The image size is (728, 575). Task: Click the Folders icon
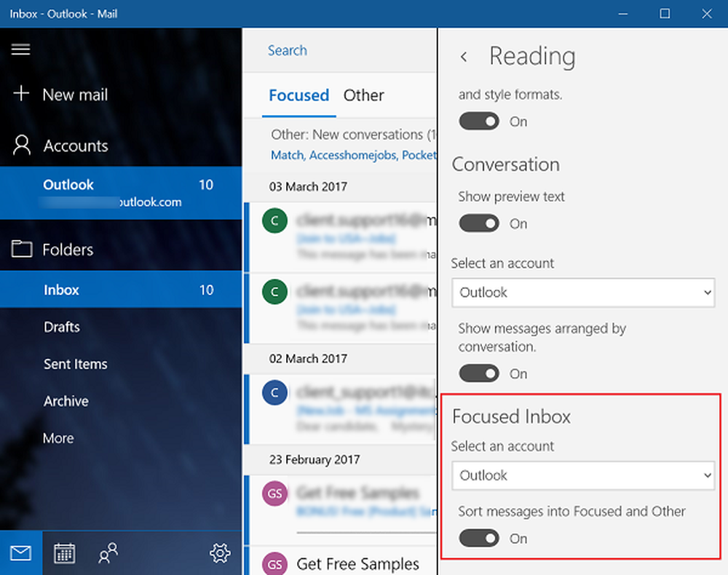tap(22, 250)
